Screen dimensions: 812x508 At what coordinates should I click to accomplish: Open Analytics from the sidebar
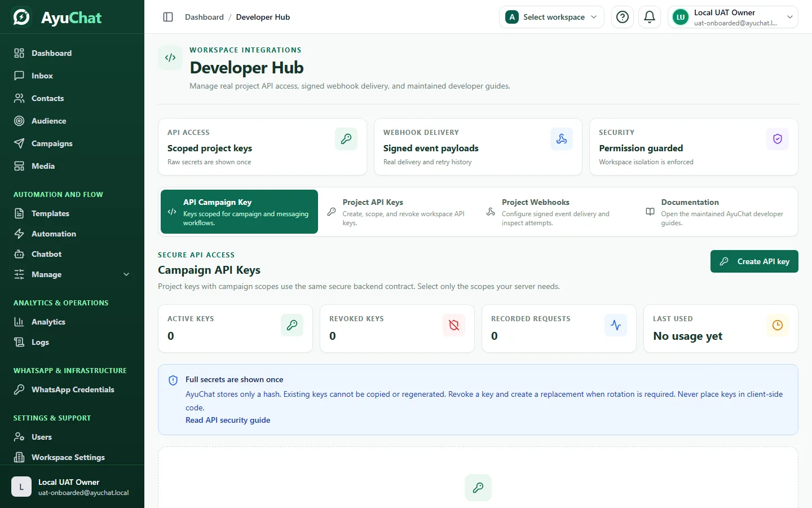click(x=72, y=322)
